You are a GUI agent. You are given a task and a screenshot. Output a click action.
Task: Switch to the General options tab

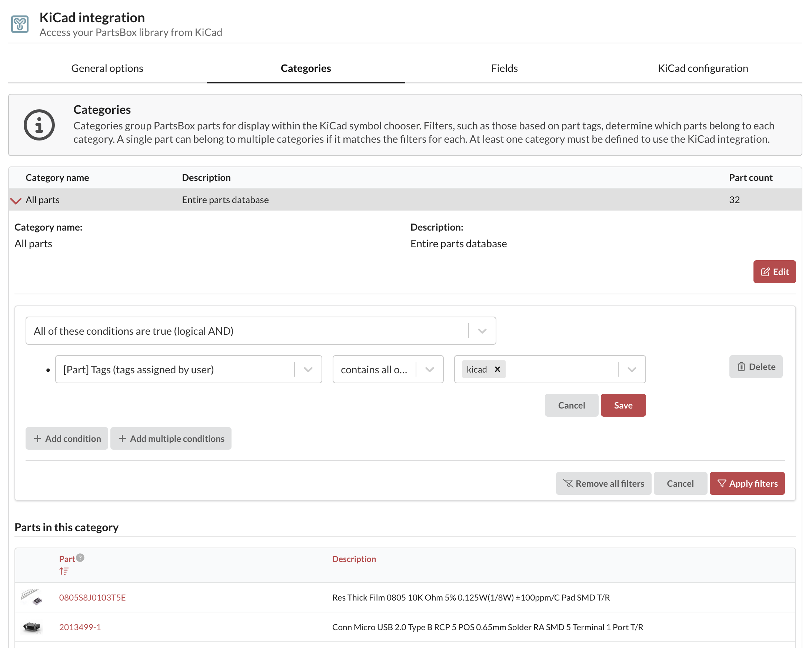click(x=107, y=68)
